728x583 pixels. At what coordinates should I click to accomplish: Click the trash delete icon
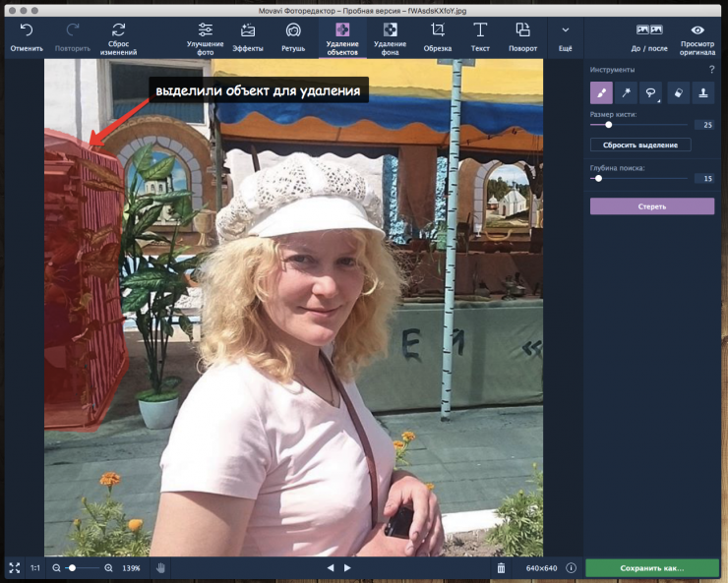pyautogui.click(x=501, y=568)
